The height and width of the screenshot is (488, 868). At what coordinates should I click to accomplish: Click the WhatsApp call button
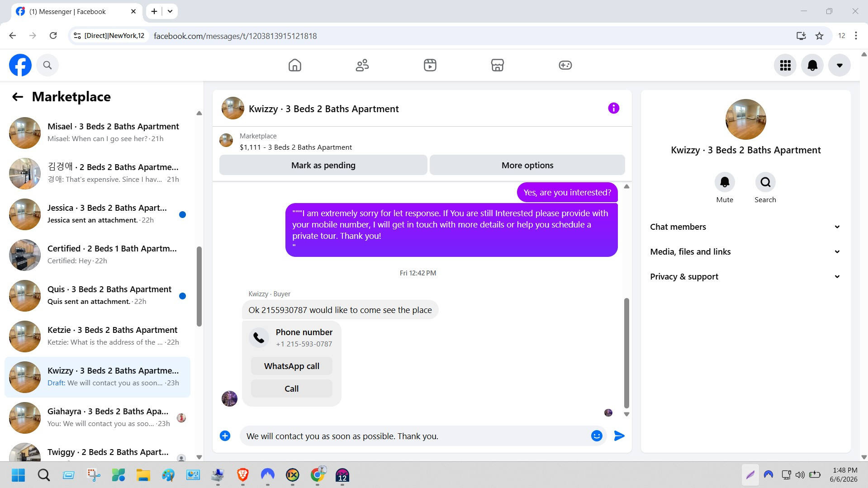[292, 366]
